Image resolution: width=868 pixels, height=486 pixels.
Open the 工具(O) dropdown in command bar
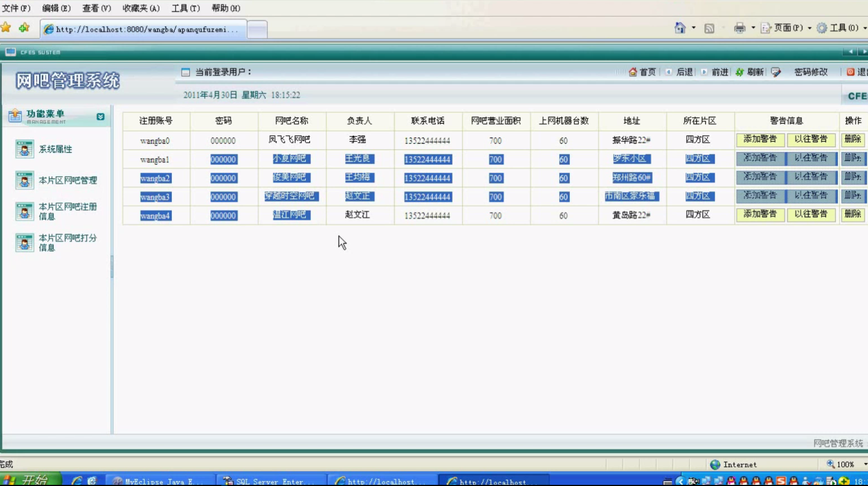[842, 28]
